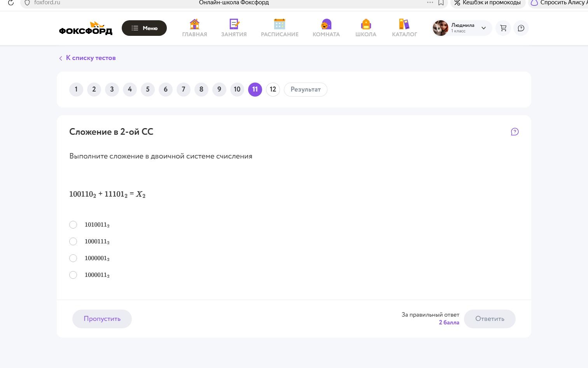The height and width of the screenshot is (368, 588).
Task: Select answer option 1010011
Action: [73, 225]
